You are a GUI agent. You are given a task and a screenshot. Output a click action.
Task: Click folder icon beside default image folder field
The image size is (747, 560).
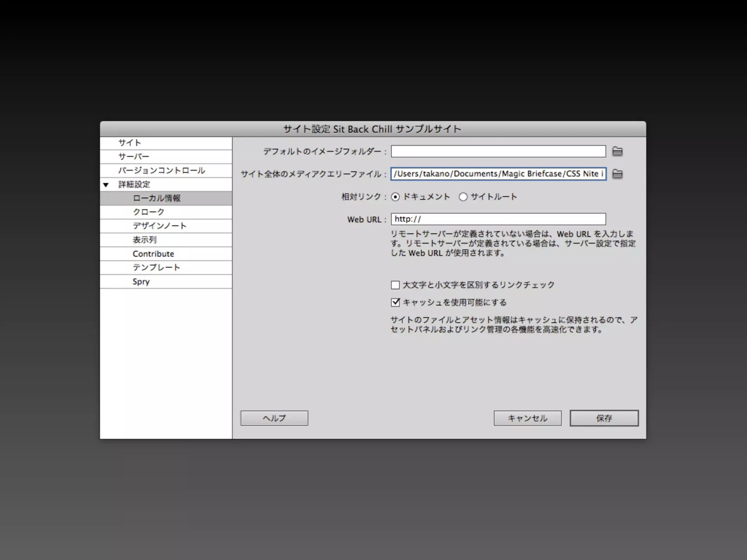click(617, 151)
